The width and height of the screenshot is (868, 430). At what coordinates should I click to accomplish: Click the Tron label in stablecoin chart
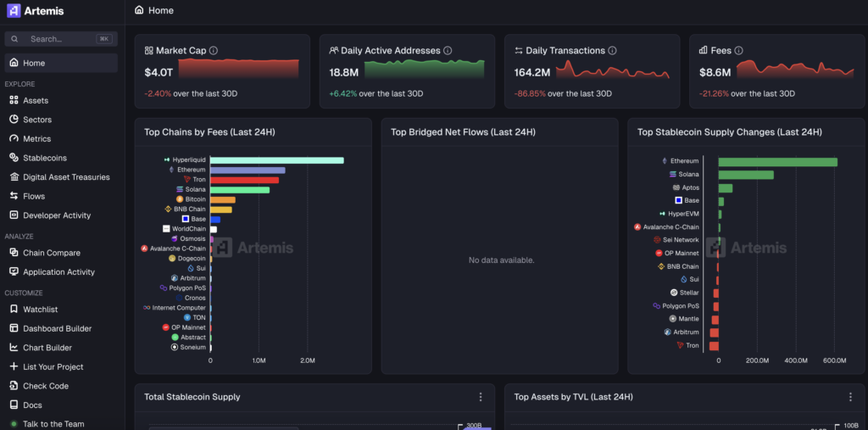693,345
